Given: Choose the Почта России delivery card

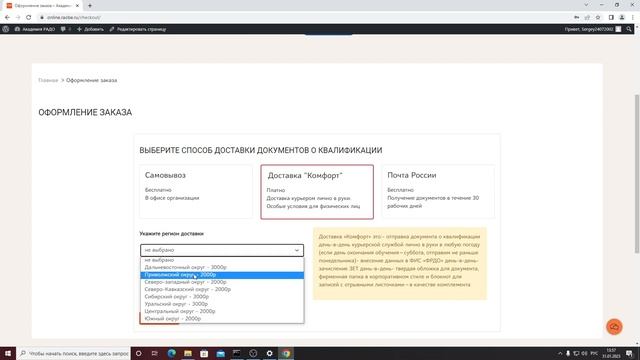Looking at the screenshot, I should click(x=438, y=191).
